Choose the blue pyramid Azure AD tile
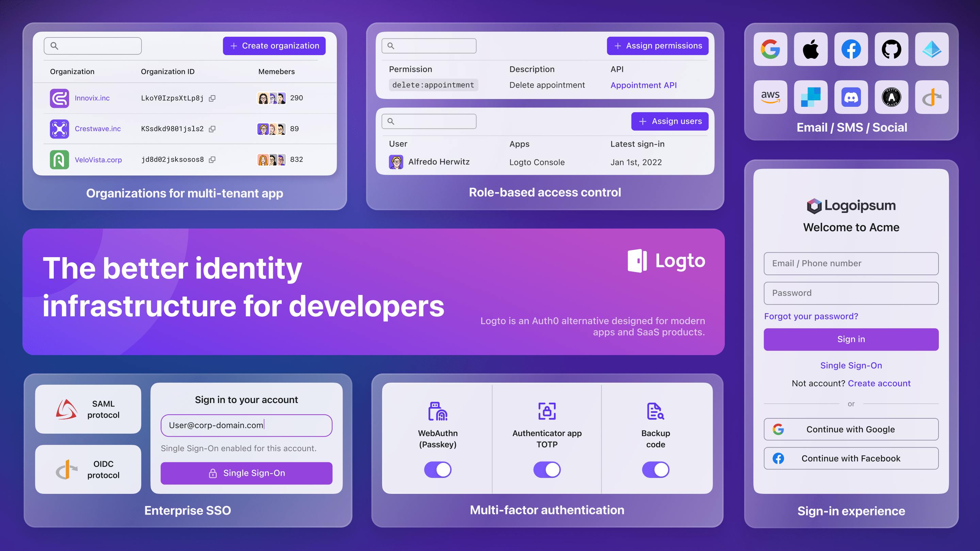 (932, 49)
